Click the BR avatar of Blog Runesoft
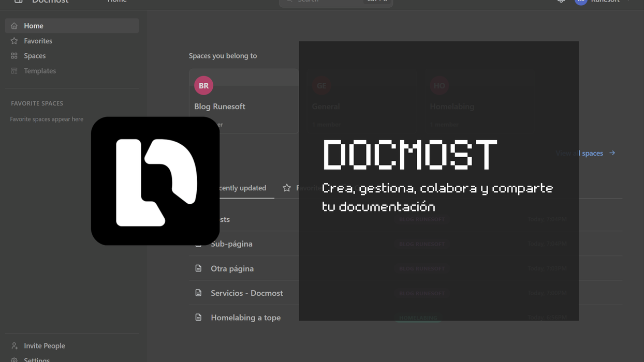 pos(203,86)
